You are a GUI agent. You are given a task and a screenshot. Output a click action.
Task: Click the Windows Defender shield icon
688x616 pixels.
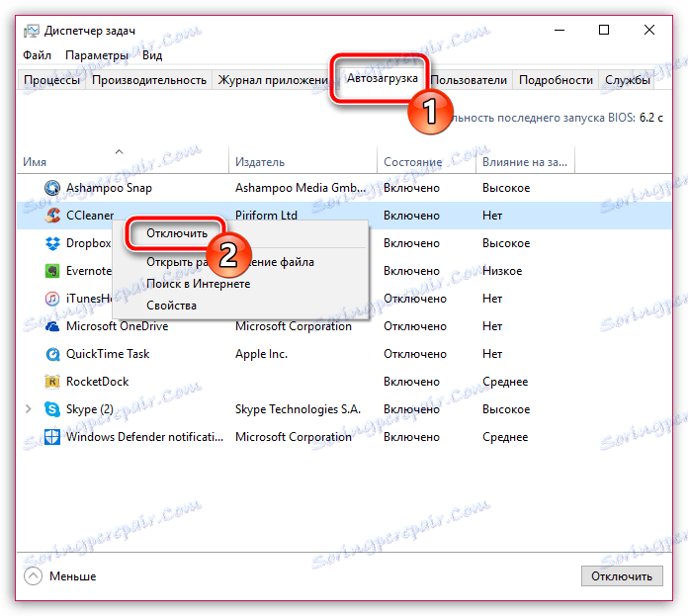coord(52,437)
